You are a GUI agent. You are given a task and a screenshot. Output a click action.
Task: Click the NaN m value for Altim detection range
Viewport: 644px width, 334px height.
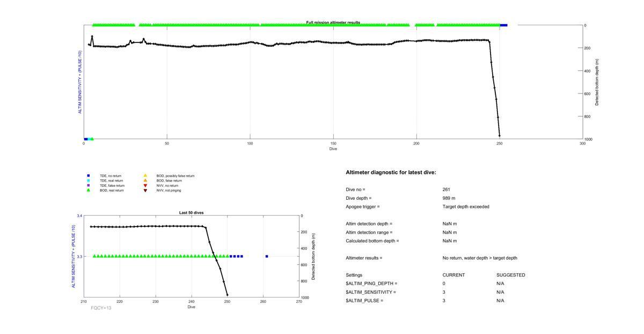click(450, 233)
